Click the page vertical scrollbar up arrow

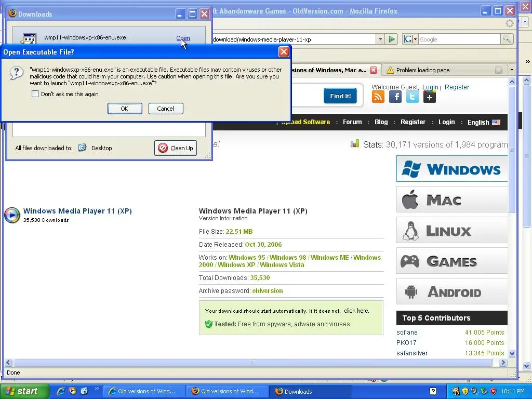(x=512, y=82)
